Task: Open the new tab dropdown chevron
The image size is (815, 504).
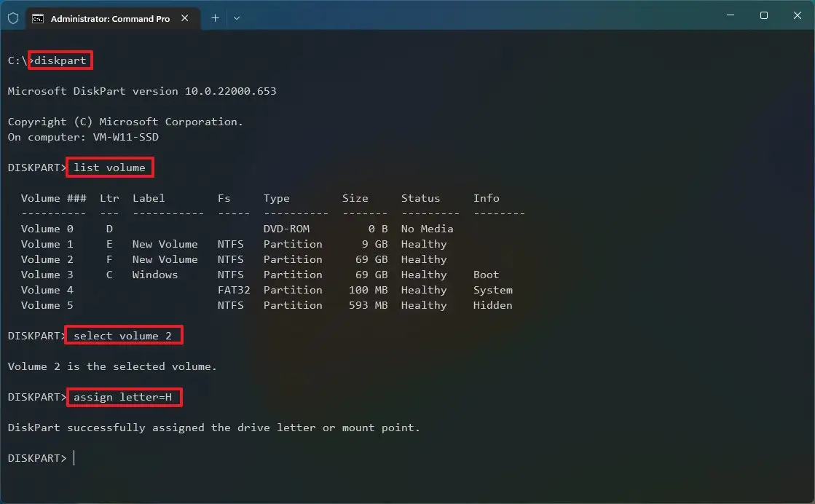Action: [x=236, y=18]
